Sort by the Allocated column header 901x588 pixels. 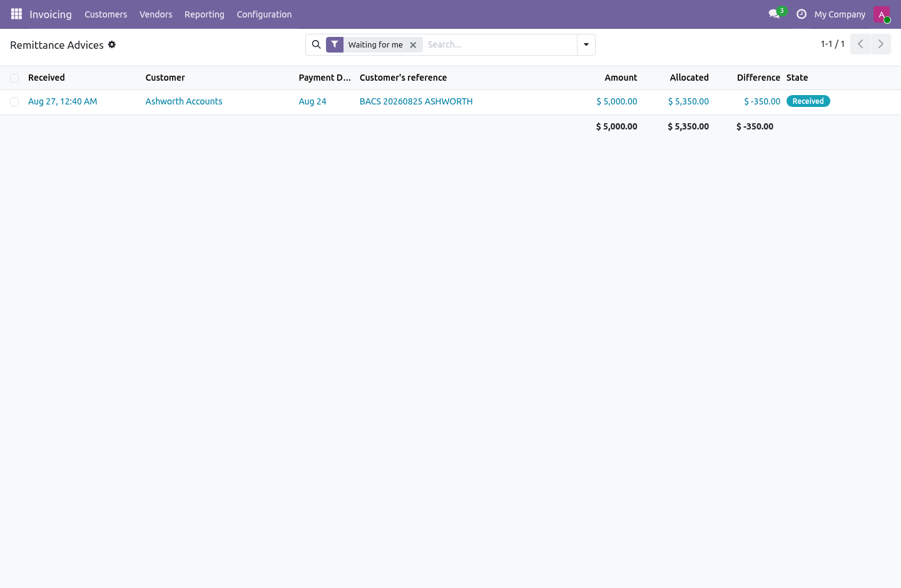pos(689,78)
